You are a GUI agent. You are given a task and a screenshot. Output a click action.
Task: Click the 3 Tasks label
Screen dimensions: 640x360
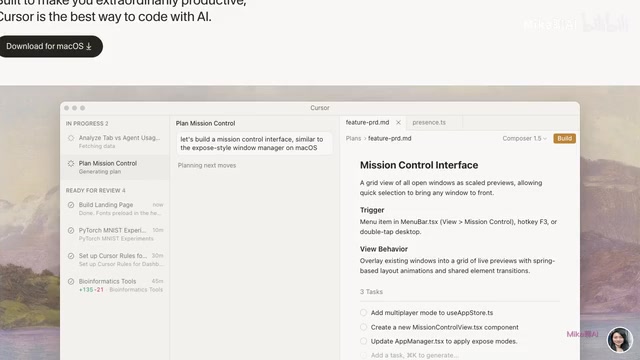coord(371,292)
